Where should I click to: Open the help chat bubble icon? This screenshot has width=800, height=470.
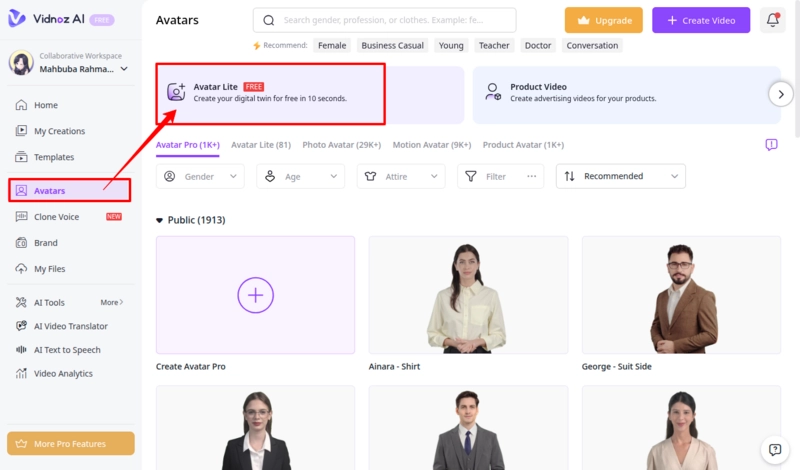pyautogui.click(x=775, y=450)
